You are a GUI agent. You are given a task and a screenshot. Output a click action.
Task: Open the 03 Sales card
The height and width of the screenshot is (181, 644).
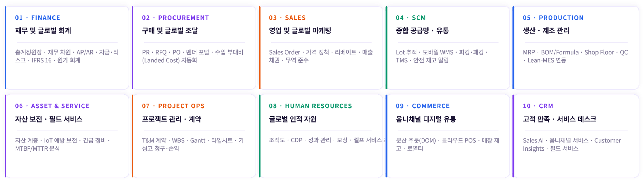(321, 48)
